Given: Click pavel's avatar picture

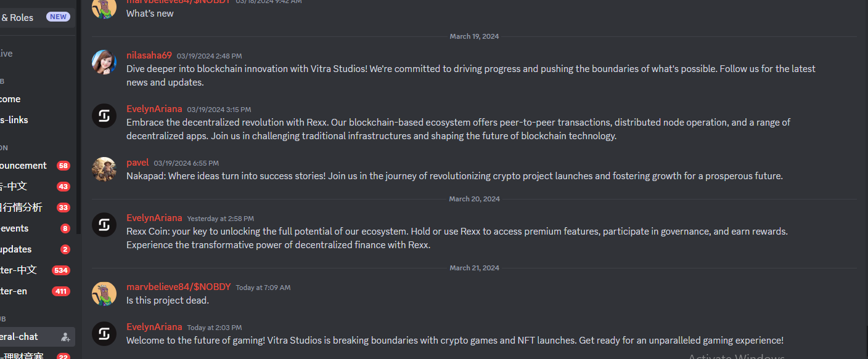Looking at the screenshot, I should coord(104,169).
